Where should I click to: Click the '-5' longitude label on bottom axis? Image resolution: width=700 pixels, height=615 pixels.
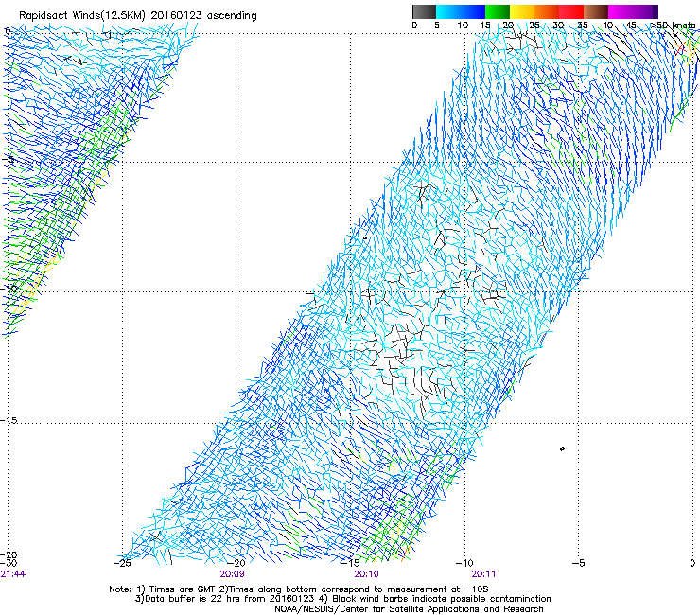[578, 563]
